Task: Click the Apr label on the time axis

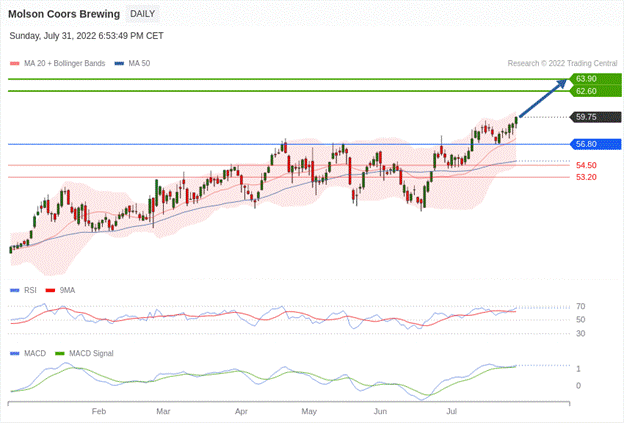Action: [241, 411]
